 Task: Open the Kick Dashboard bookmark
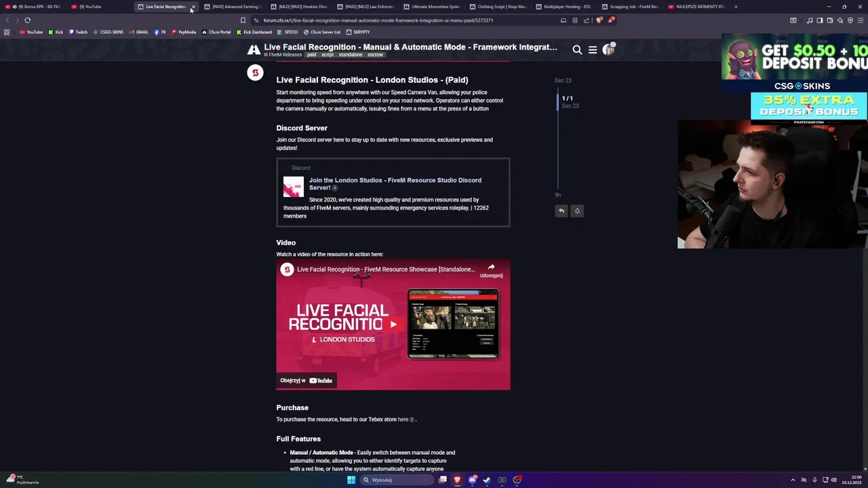tap(254, 32)
